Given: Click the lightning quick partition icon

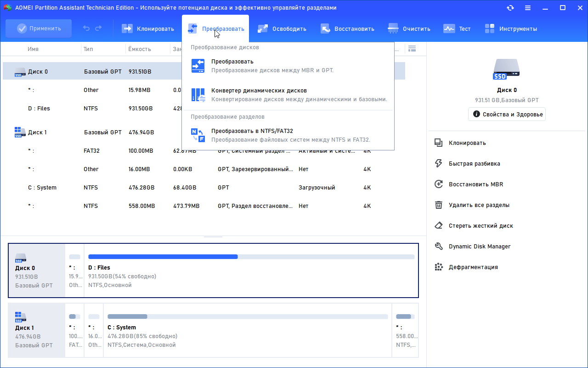Looking at the screenshot, I should tap(439, 163).
